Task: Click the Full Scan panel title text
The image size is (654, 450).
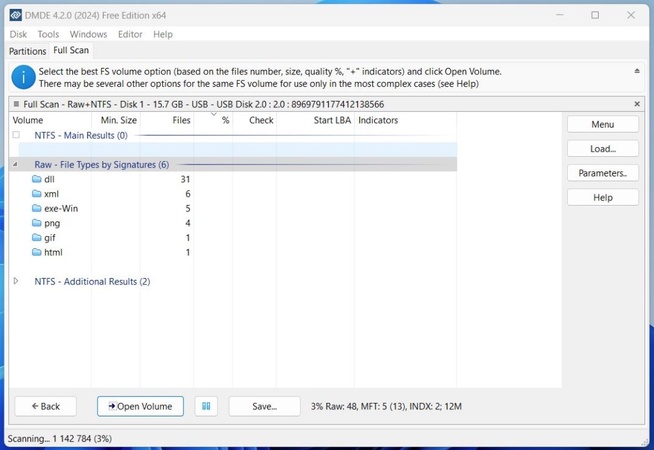Action: (x=204, y=104)
